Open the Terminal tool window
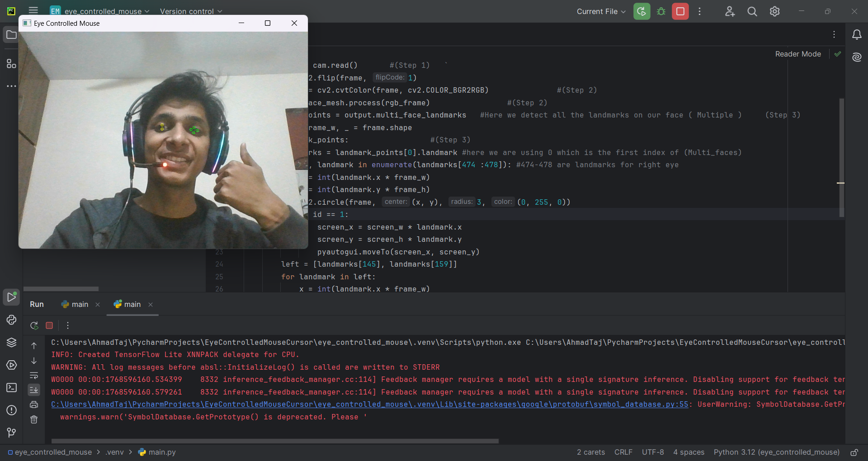 click(x=11, y=388)
